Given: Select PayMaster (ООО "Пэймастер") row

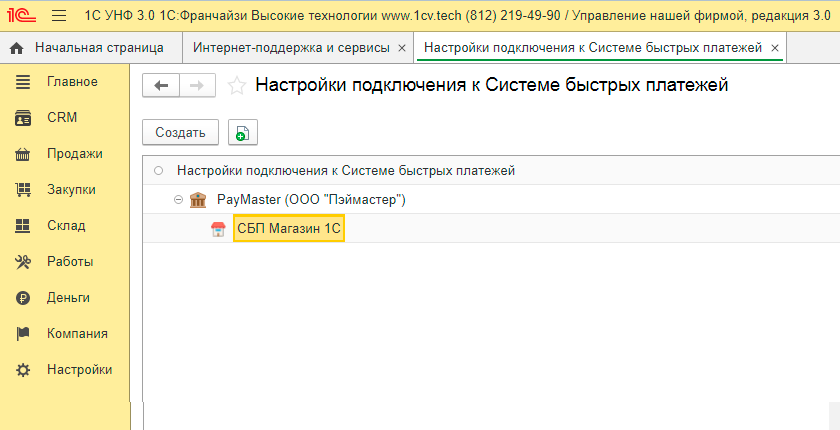Looking at the screenshot, I should click(491, 200).
